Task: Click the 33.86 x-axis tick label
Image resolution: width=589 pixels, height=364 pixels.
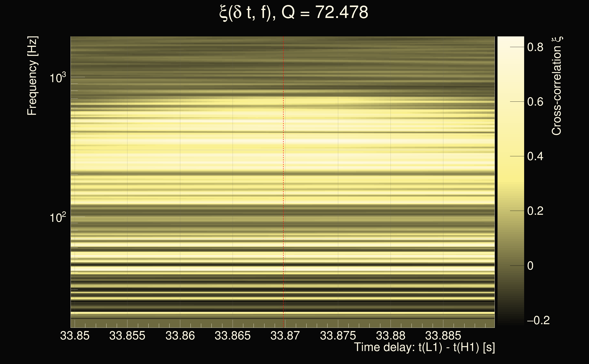Action: click(x=180, y=336)
